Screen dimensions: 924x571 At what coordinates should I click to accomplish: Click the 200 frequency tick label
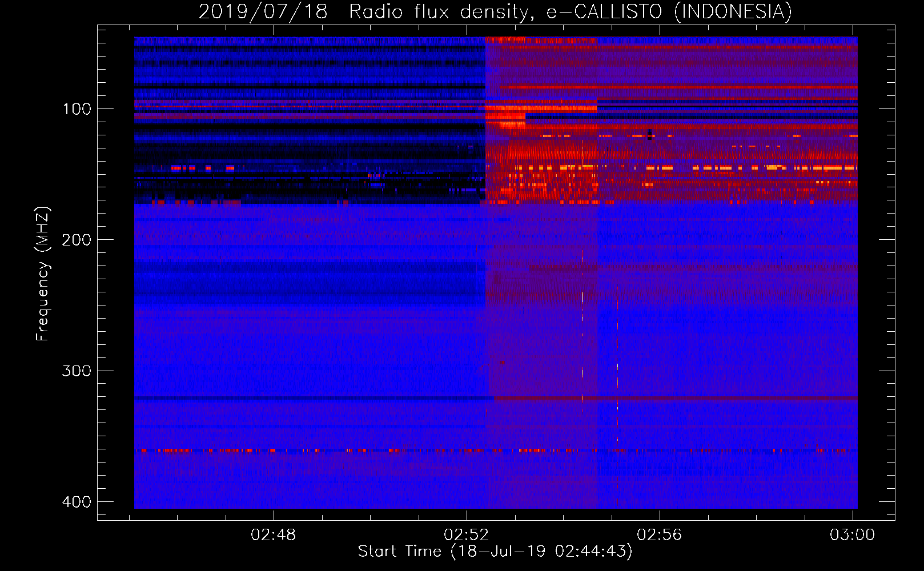pos(76,240)
